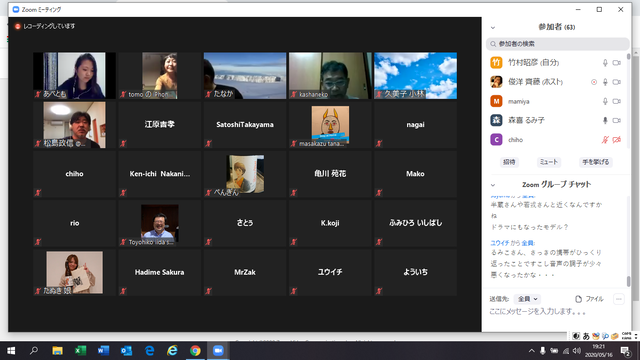Click muted mic icon on nagai tile
Screen dimensions: 640x360
click(x=379, y=144)
